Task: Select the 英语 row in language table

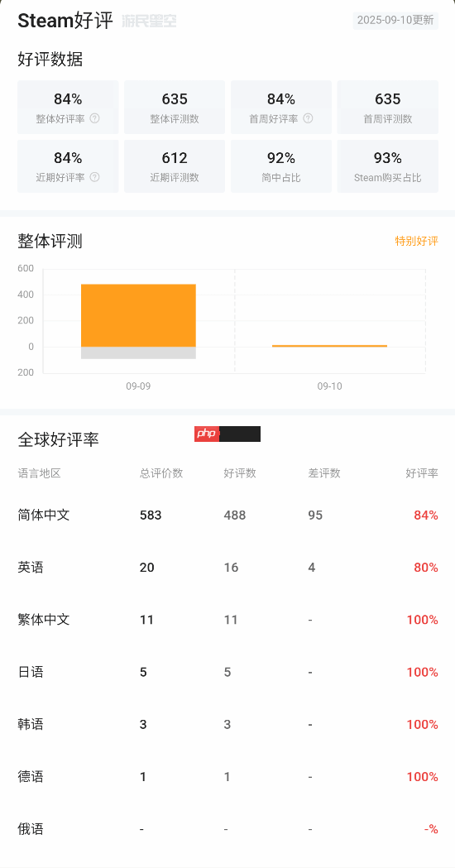Action: coord(227,568)
